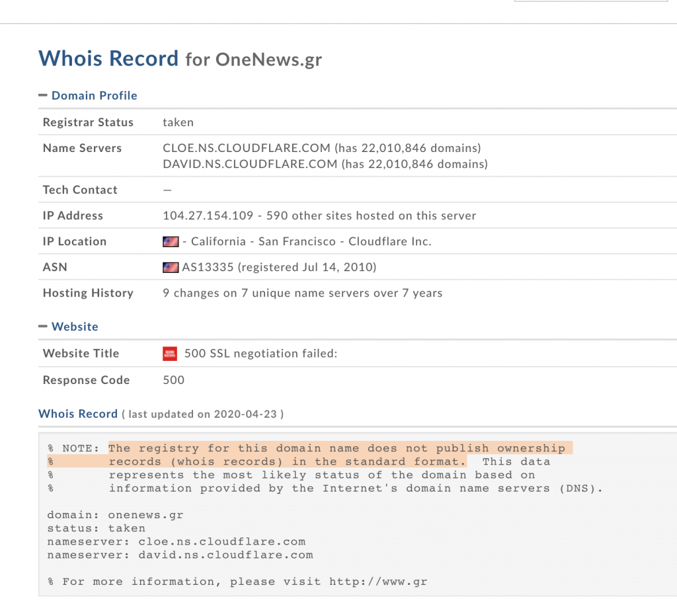The width and height of the screenshot is (677, 616).
Task: Click the hosting history '9 changes on 7 unique name servers' text
Action: (x=303, y=293)
